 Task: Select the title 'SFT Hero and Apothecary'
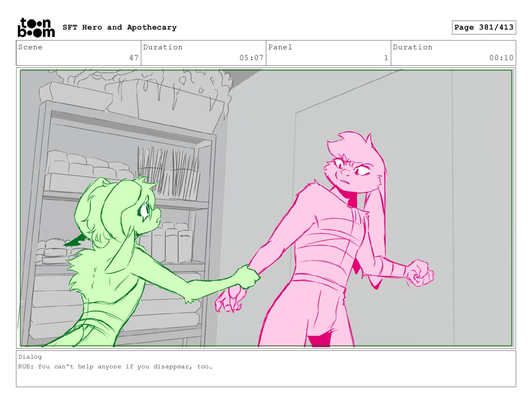(x=120, y=27)
